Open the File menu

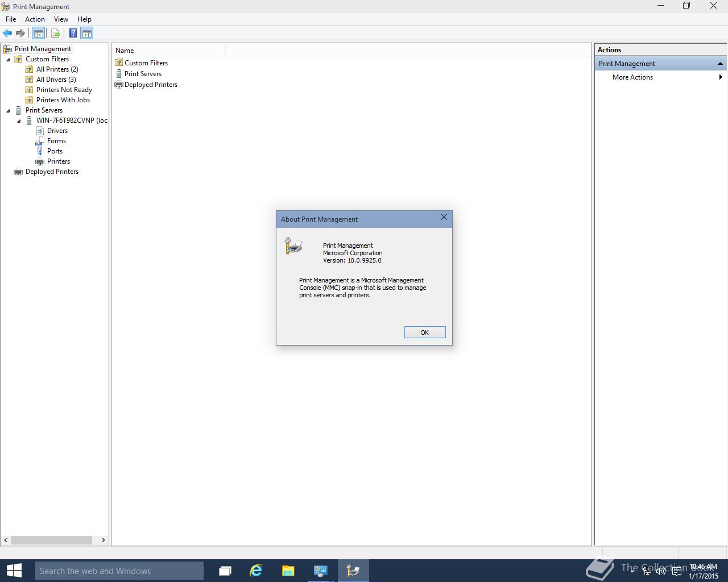tap(11, 19)
